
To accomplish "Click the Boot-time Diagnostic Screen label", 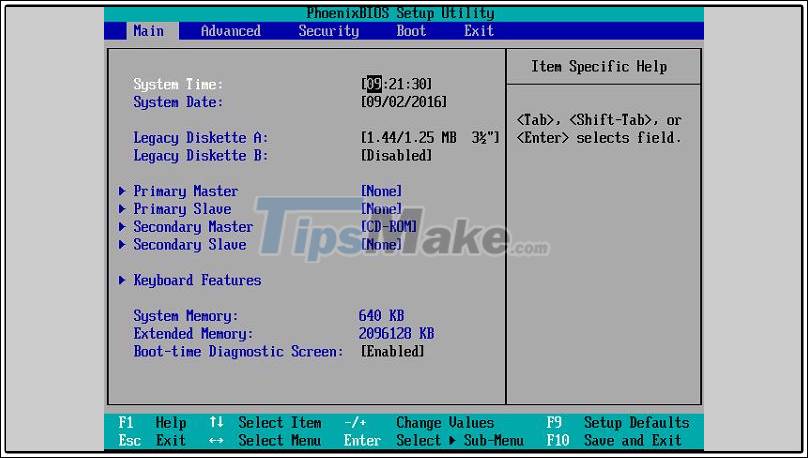I will click(x=238, y=351).
